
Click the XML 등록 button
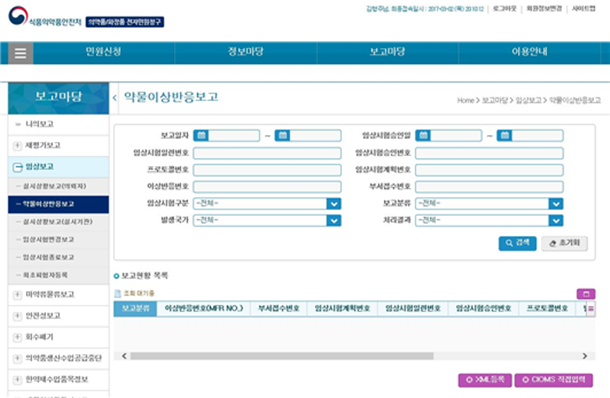pyautogui.click(x=485, y=380)
